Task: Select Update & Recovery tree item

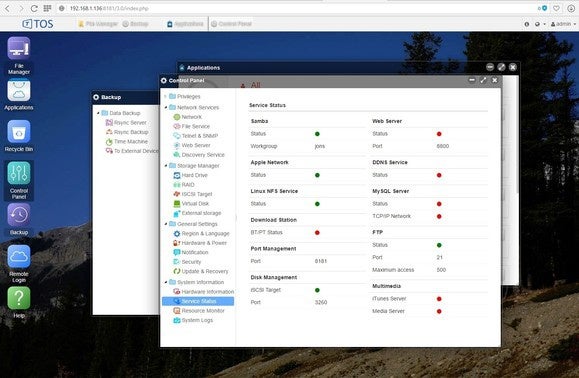Action: point(201,271)
